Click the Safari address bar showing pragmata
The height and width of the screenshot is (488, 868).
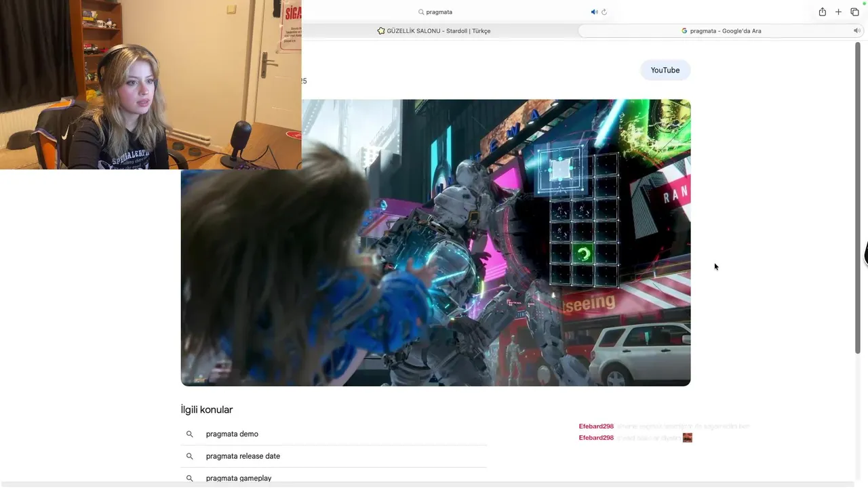(x=435, y=12)
